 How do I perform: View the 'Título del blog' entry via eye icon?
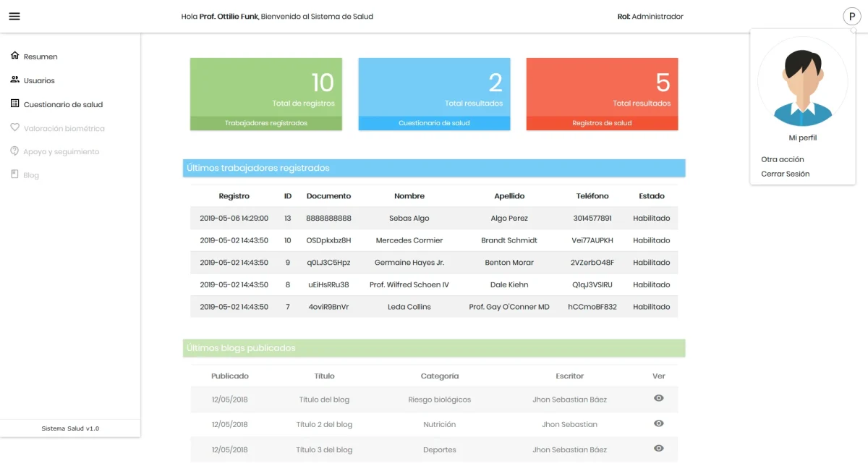click(x=658, y=398)
